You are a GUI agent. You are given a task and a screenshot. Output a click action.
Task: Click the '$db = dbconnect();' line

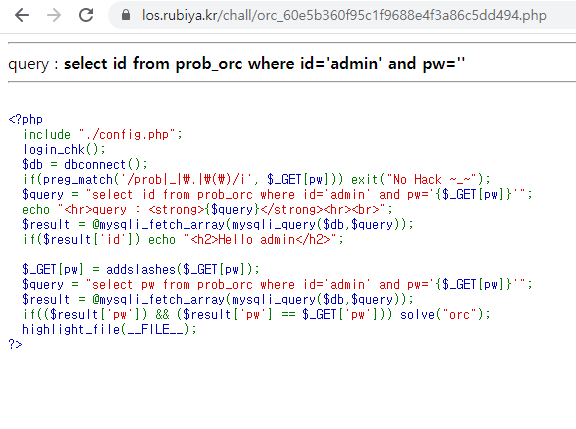pos(85,164)
